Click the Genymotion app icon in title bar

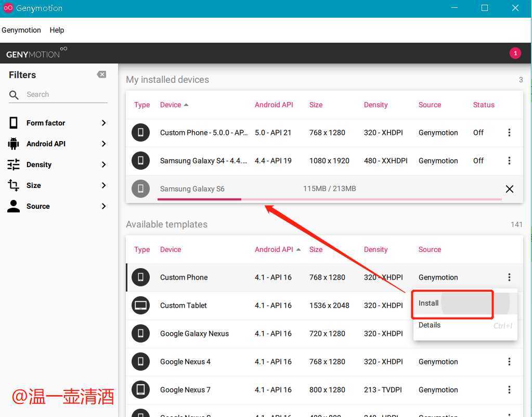8,8
